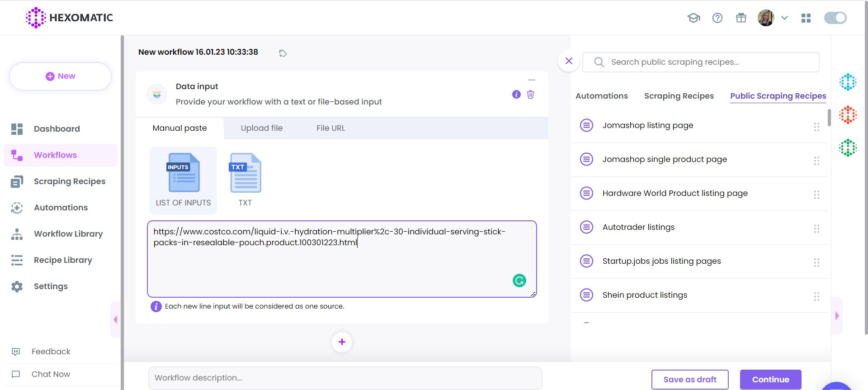Viewport: 868px width, 390px height.
Task: Open the tutorials graduation cap icon
Action: [x=693, y=18]
